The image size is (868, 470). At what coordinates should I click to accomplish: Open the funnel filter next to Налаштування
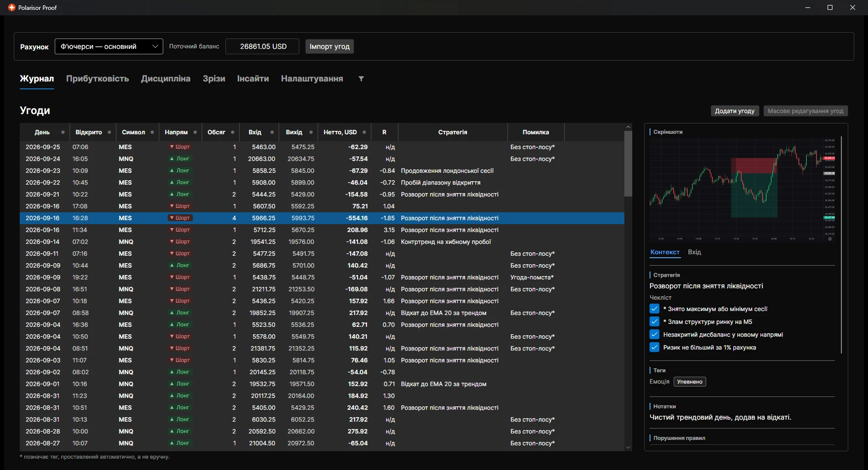tap(361, 79)
